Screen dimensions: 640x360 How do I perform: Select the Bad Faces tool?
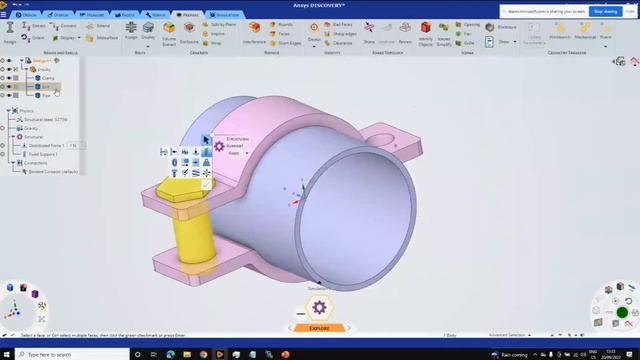click(338, 25)
